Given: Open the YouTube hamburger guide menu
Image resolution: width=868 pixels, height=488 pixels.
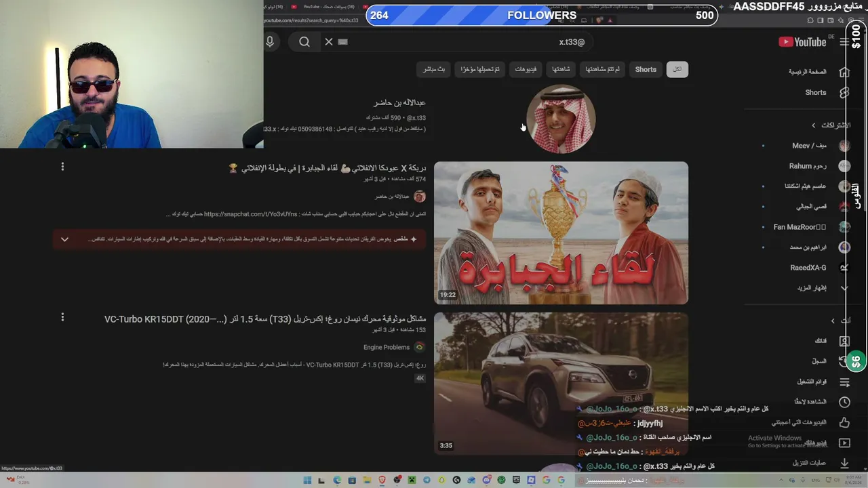Looking at the screenshot, I should pos(844,42).
